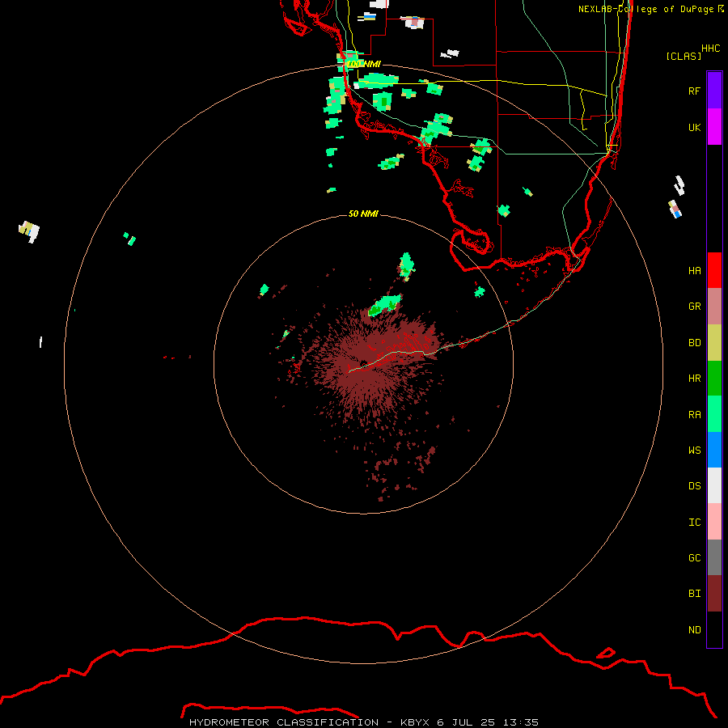The height and width of the screenshot is (728, 728).
Task: Click the NEXLAB-College of DuPage credit text
Action: pyautogui.click(x=645, y=9)
